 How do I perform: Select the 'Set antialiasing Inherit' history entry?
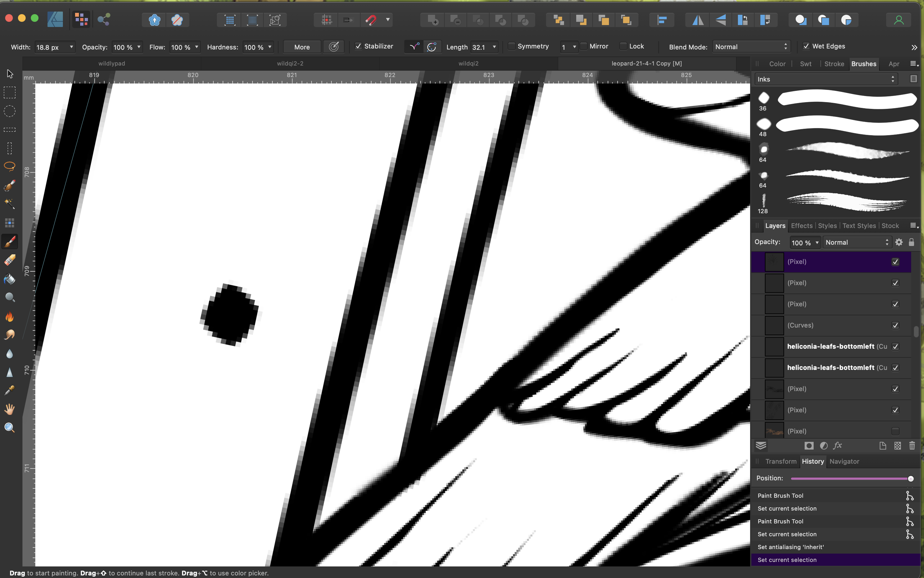pos(835,547)
